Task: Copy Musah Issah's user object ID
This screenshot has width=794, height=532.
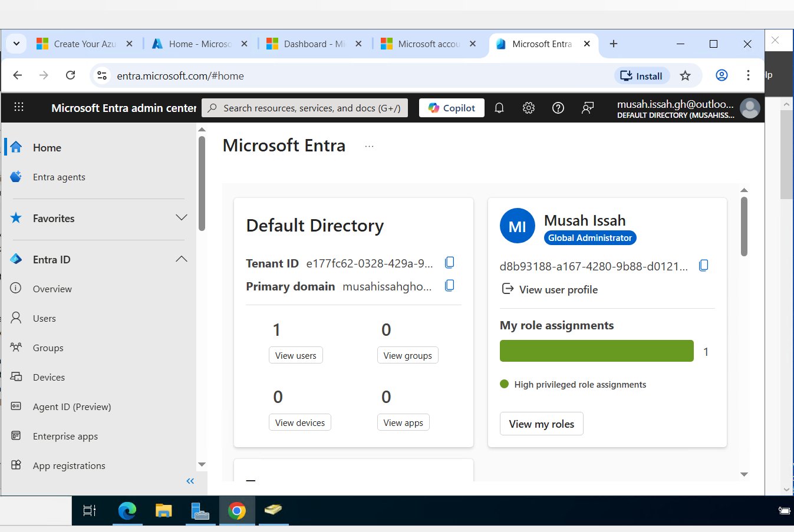Action: point(703,266)
